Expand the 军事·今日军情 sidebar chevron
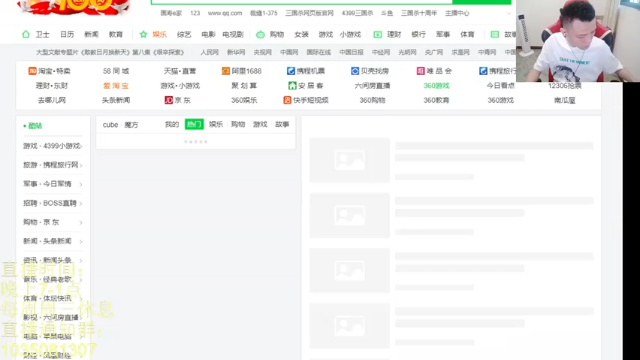640x360 pixels. [81, 184]
